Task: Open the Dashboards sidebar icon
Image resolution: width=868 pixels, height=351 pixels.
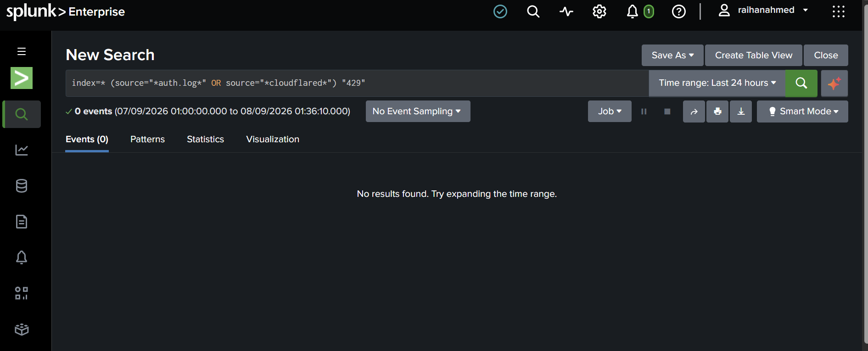Action: (x=22, y=293)
